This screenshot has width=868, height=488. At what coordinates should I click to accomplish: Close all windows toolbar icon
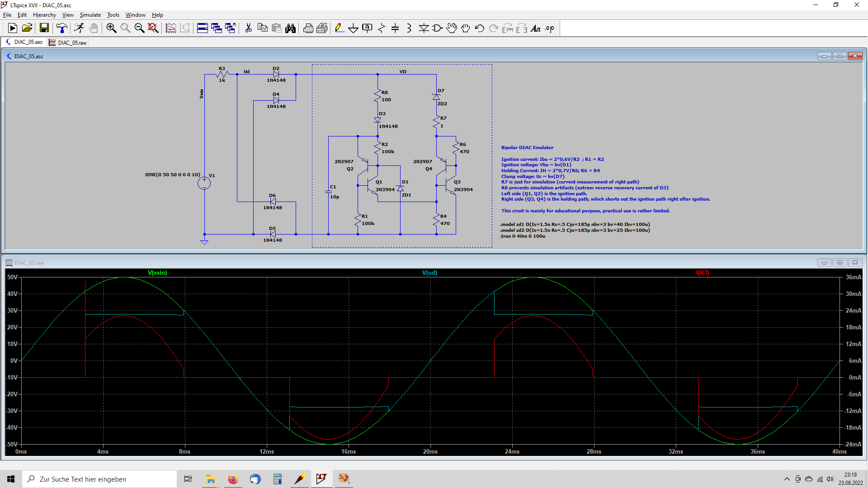tap(231, 28)
